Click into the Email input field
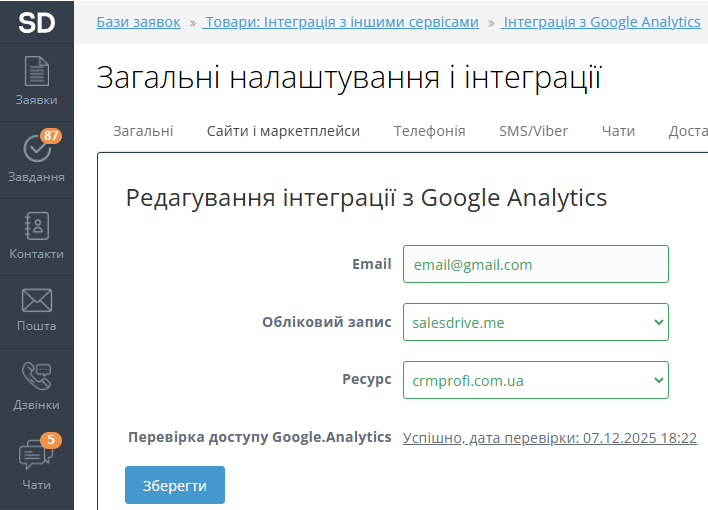 pos(535,264)
